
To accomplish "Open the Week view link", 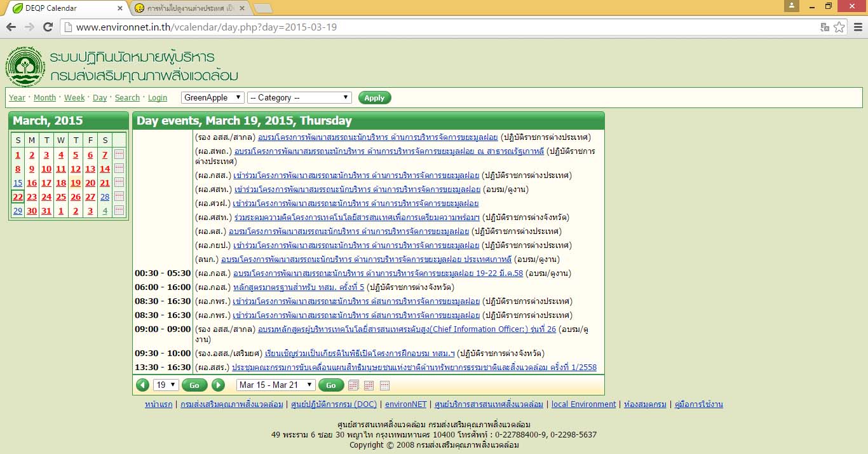I will [x=74, y=98].
